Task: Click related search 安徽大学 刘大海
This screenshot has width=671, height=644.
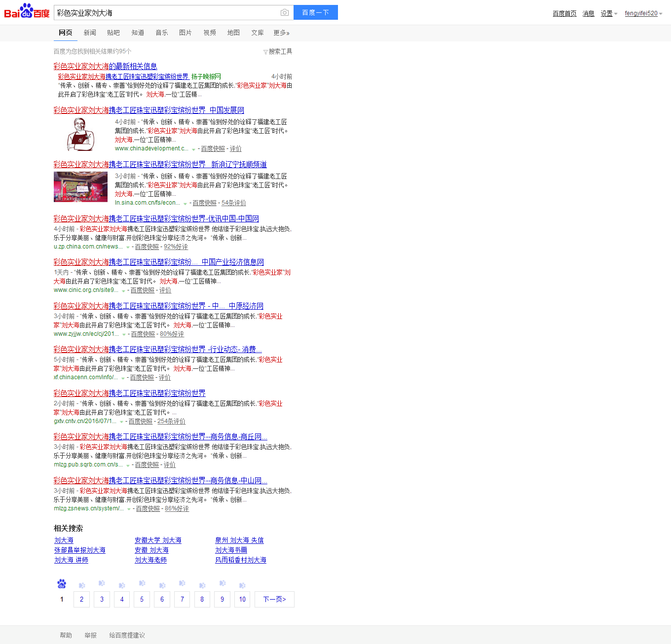Action: [158, 540]
